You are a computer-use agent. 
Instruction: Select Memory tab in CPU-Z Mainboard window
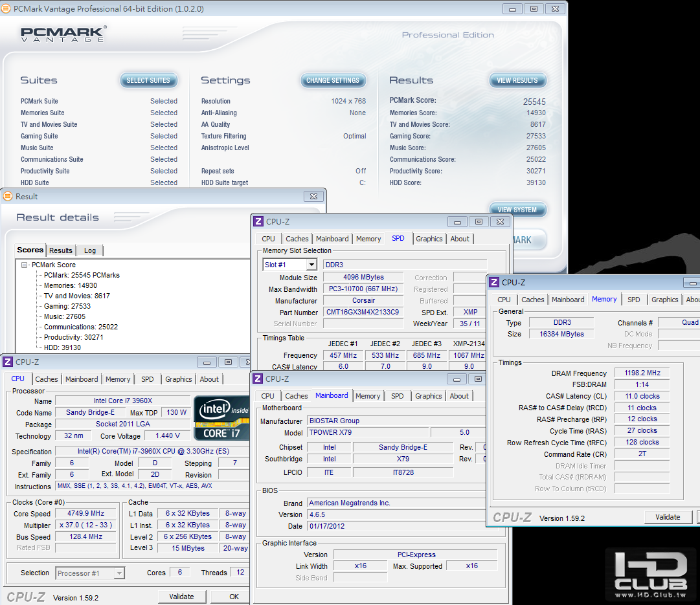tap(368, 396)
